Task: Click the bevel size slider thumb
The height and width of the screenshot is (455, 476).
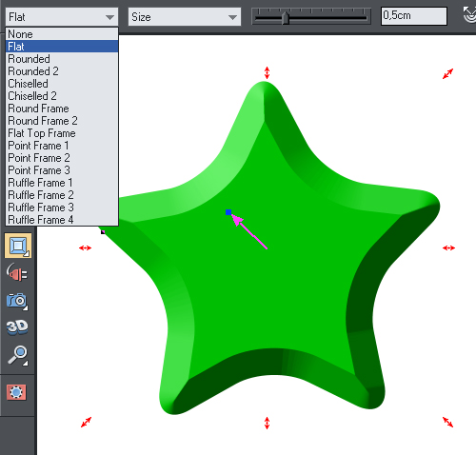Action: pyautogui.click(x=286, y=18)
